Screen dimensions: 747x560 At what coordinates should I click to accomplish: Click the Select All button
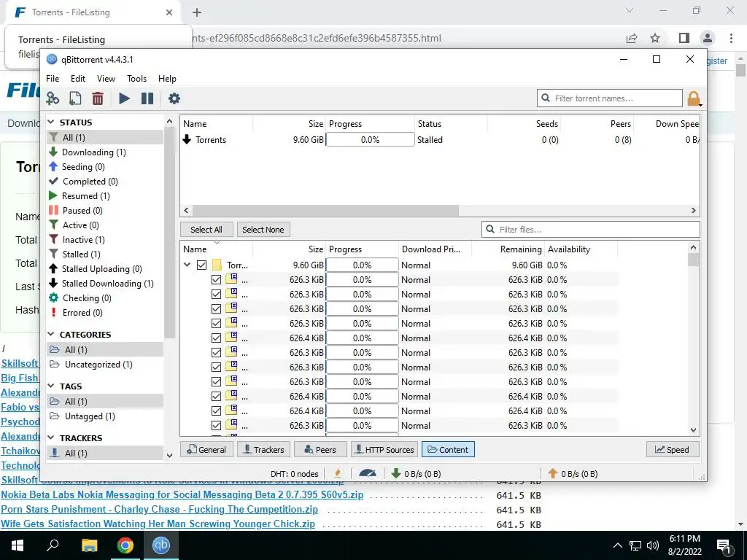206,230
